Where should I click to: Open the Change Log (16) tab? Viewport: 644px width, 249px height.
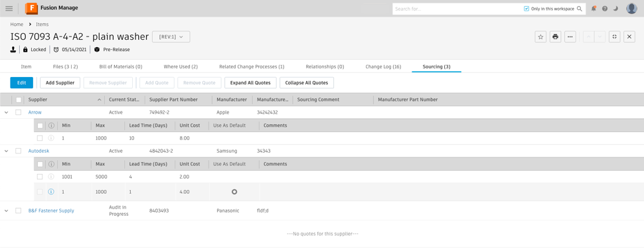pos(383,66)
